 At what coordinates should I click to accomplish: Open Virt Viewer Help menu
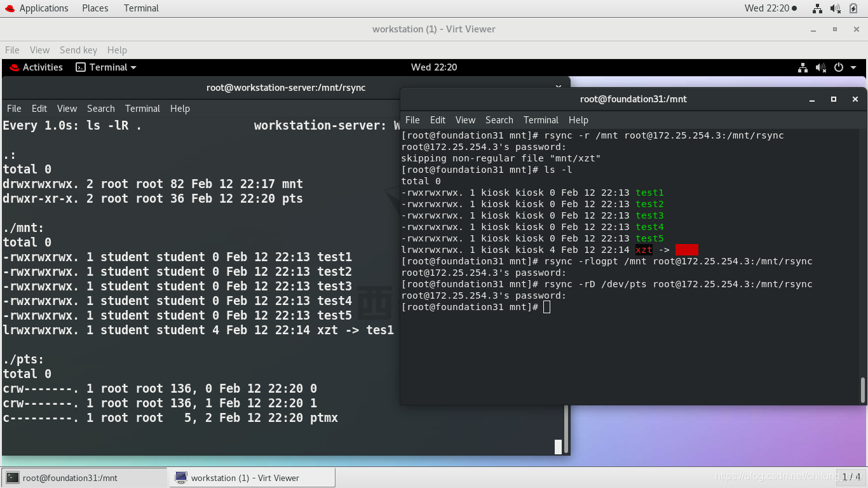117,50
